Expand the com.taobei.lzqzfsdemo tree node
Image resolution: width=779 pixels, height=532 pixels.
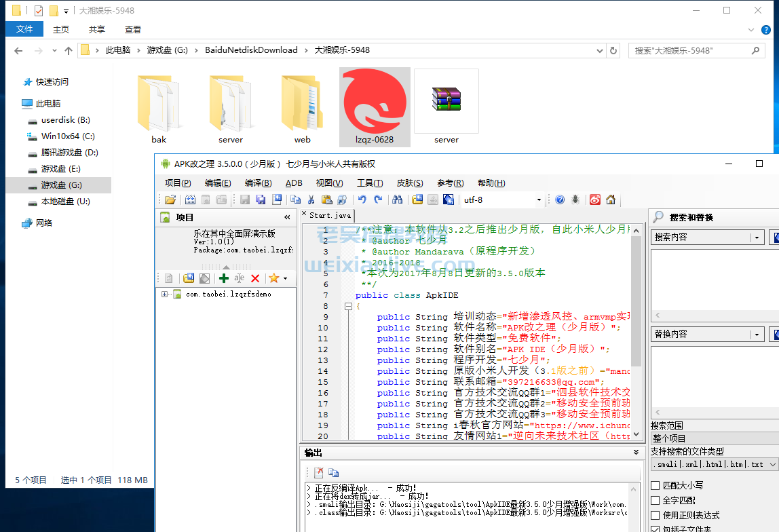click(x=165, y=294)
